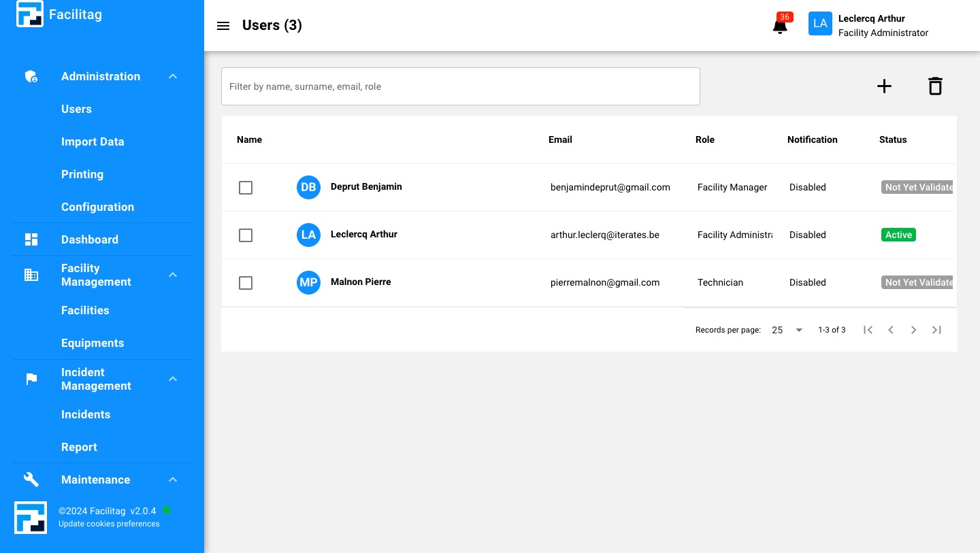Image resolution: width=980 pixels, height=553 pixels.
Task: Tick the checkbox for Leclercq Arthur
Action: coord(246,235)
